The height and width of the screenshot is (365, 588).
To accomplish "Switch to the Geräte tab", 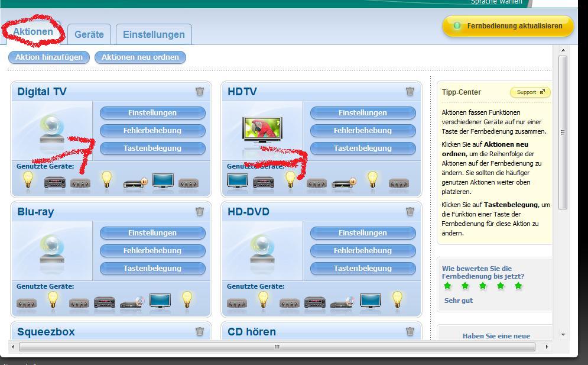I will (89, 34).
